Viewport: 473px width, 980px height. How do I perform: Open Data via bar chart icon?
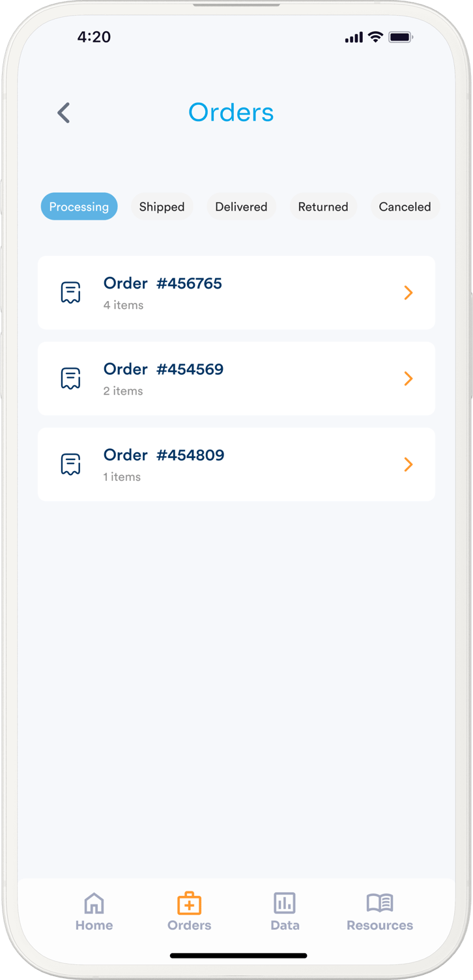tap(285, 904)
